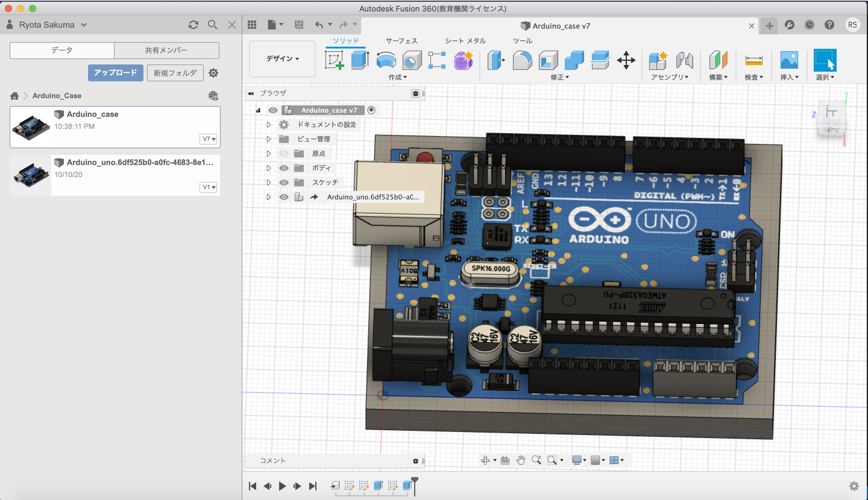
Task: Click the timeline play button
Action: point(282,486)
